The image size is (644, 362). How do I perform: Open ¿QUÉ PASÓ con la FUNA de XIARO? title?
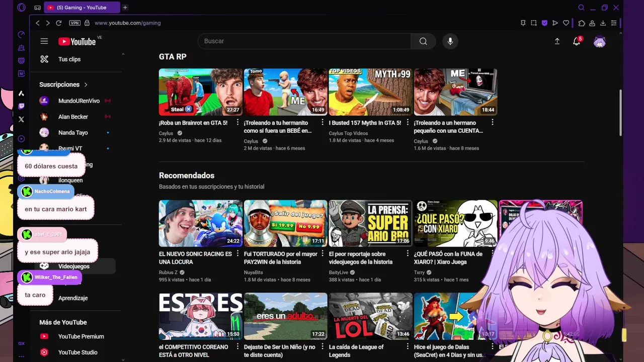point(448,258)
